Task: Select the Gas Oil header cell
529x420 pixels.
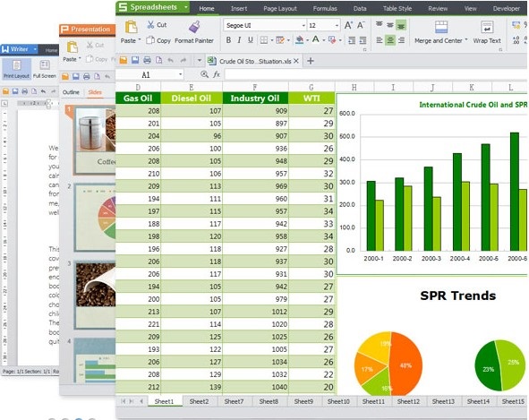Action: point(138,99)
